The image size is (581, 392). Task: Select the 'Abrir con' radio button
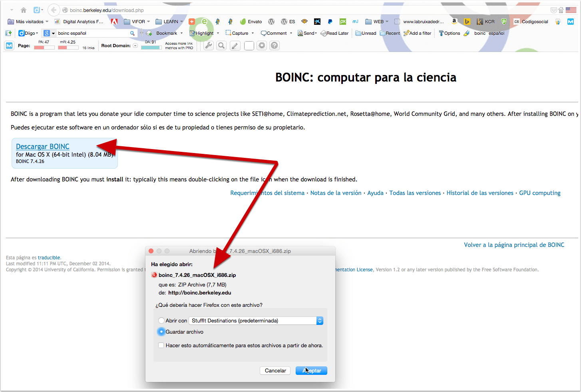coord(161,320)
